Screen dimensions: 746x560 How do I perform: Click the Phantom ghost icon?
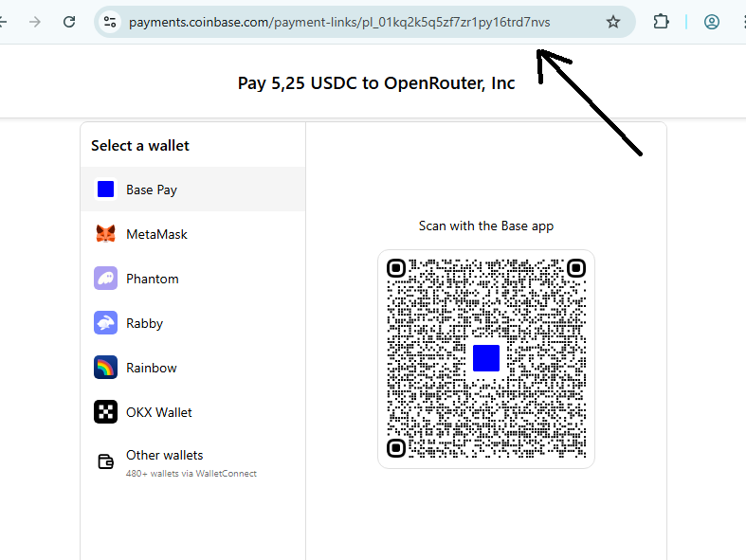(x=105, y=279)
